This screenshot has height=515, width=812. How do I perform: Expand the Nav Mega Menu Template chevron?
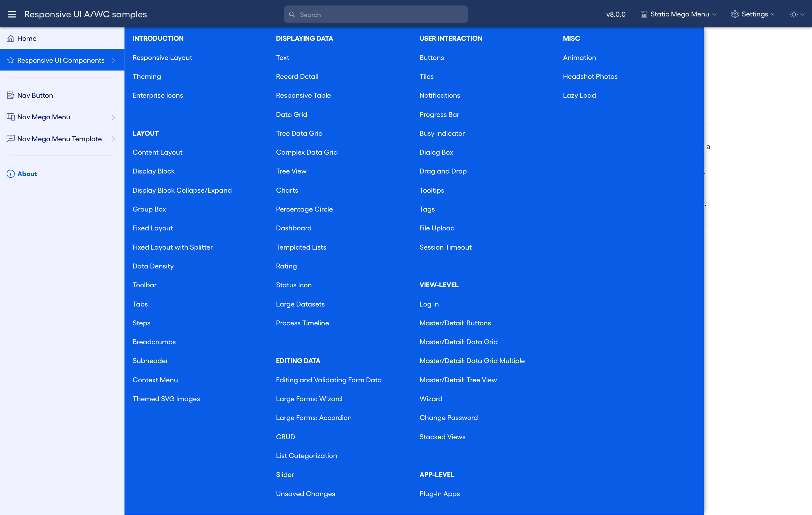[113, 139]
